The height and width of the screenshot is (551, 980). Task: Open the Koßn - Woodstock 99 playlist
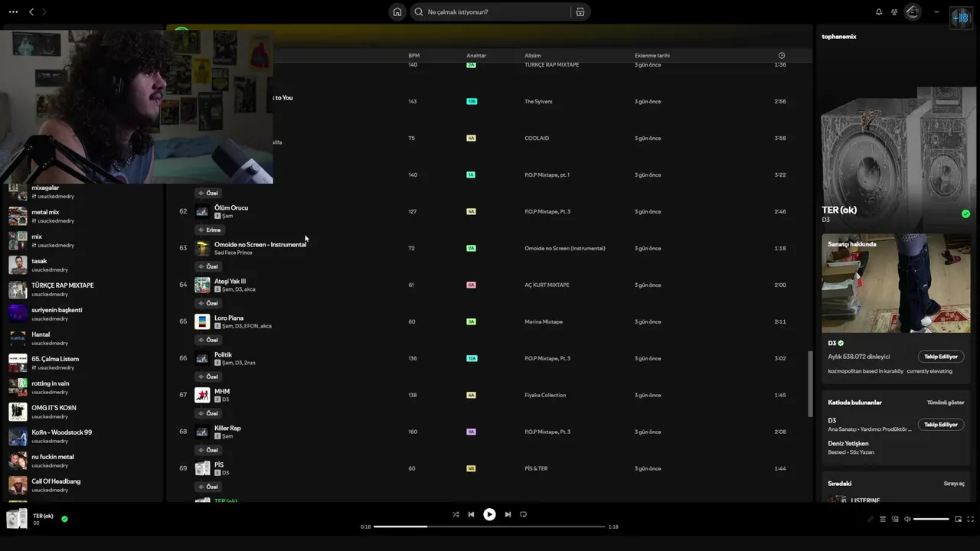point(83,437)
